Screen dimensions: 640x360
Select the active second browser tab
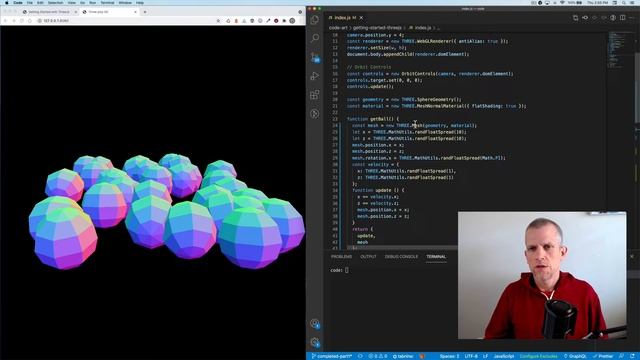point(109,12)
